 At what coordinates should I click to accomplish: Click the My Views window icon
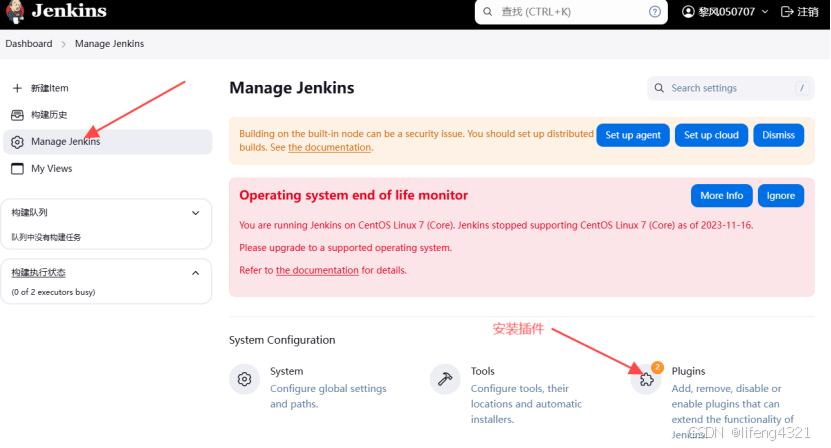[17, 169]
